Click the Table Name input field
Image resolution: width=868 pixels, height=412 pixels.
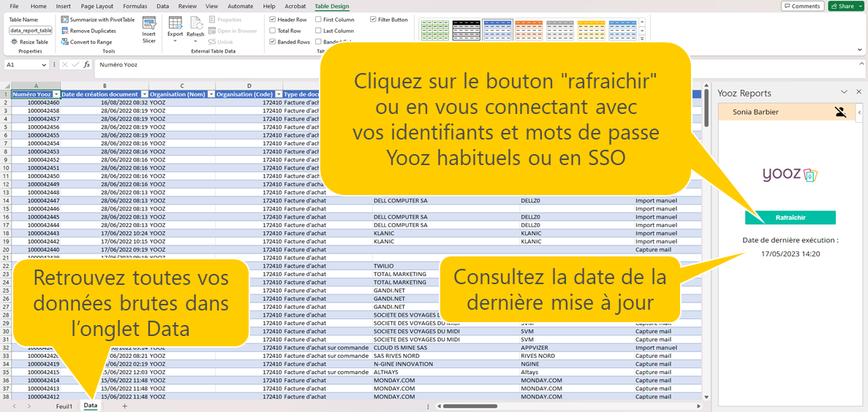31,31
